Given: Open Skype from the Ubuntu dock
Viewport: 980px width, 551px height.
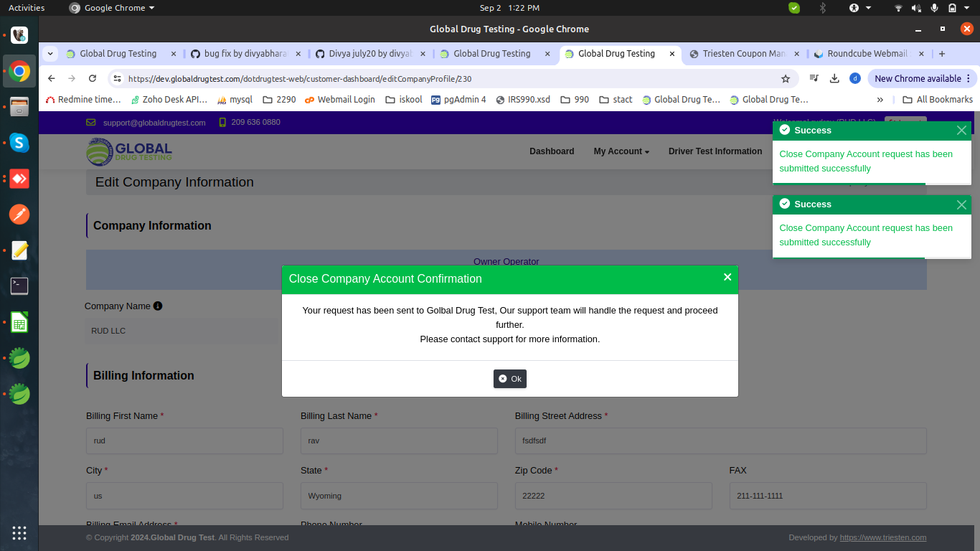Looking at the screenshot, I should coord(19,143).
